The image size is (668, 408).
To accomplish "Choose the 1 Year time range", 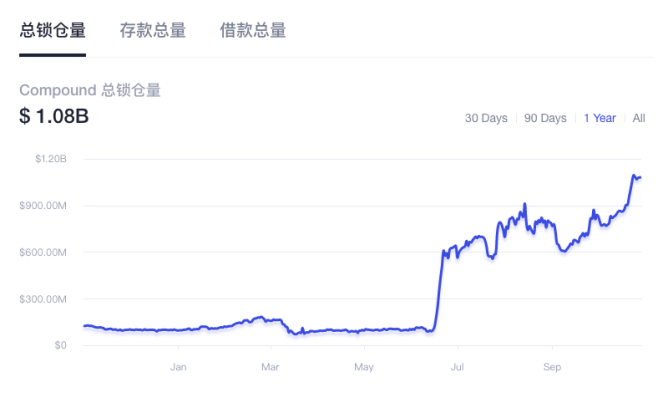I will [x=600, y=118].
